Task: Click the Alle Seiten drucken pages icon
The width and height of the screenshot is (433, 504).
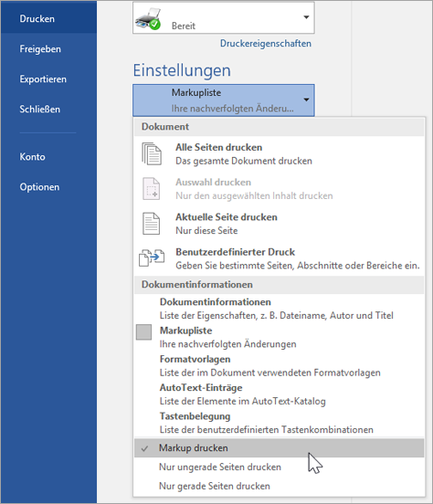Action: [x=152, y=154]
